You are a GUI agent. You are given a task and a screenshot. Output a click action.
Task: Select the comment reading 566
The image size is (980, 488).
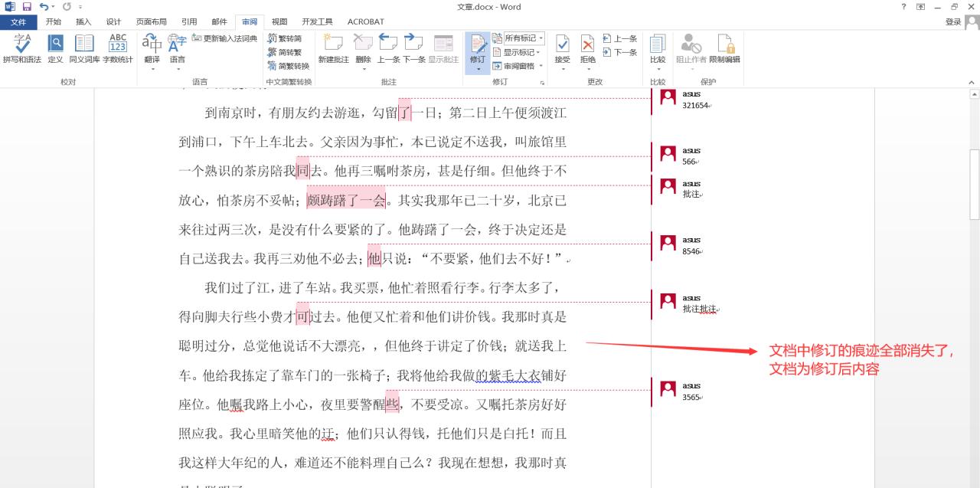pyautogui.click(x=689, y=162)
